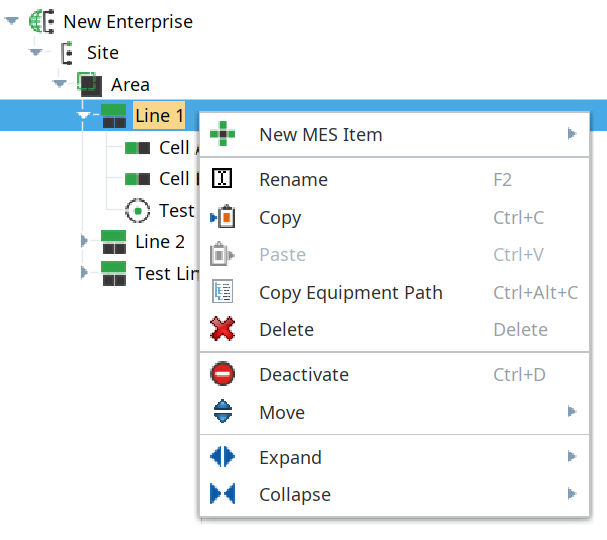The width and height of the screenshot is (607, 540).
Task: Select the Area tree item
Action: 130,85
